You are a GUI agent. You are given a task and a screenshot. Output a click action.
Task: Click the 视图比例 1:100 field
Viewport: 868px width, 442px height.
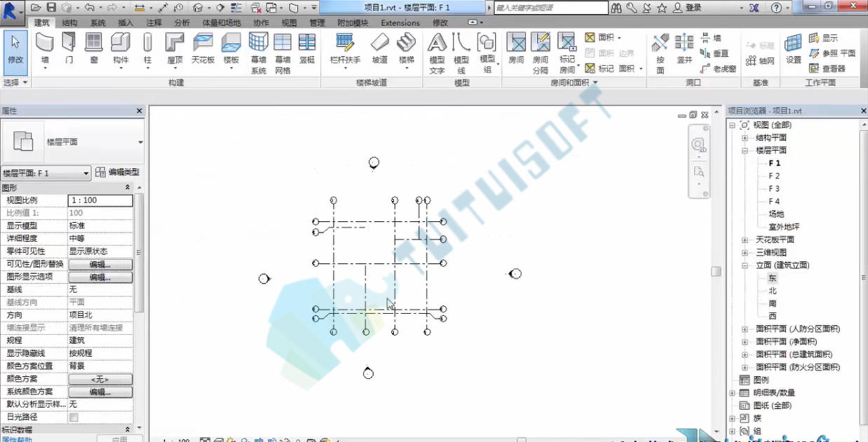100,200
